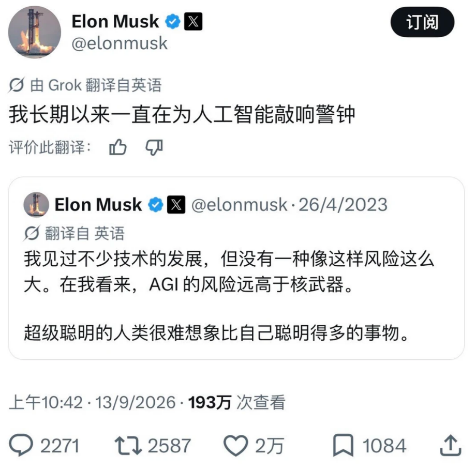Click the Elon Musk display name header
This screenshot has width=476, height=470.
(115, 22)
